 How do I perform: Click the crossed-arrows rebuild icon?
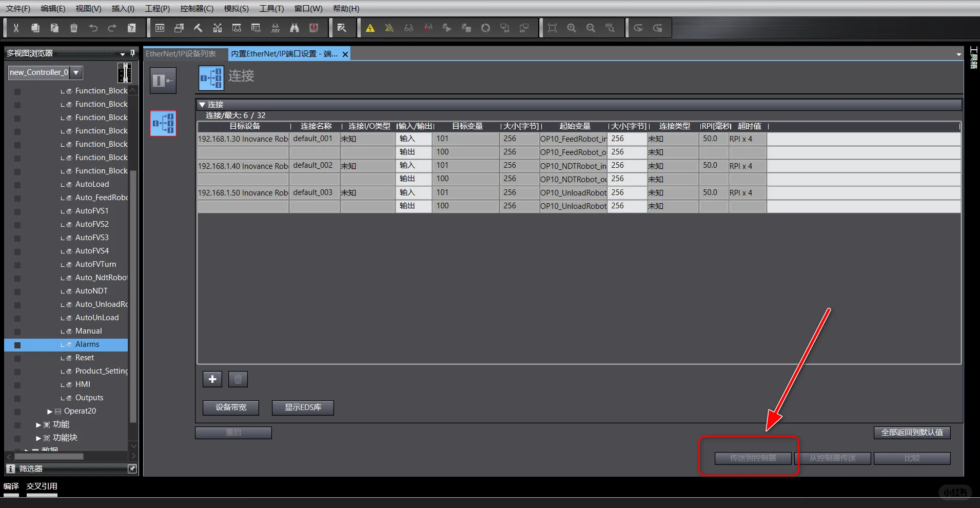point(218,28)
